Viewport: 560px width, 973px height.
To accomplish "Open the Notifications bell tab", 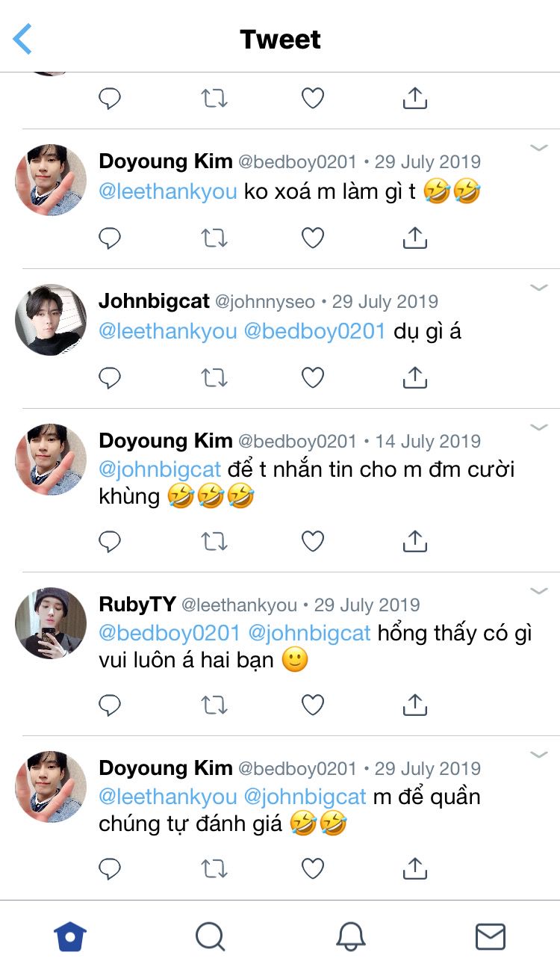I will tap(350, 936).
